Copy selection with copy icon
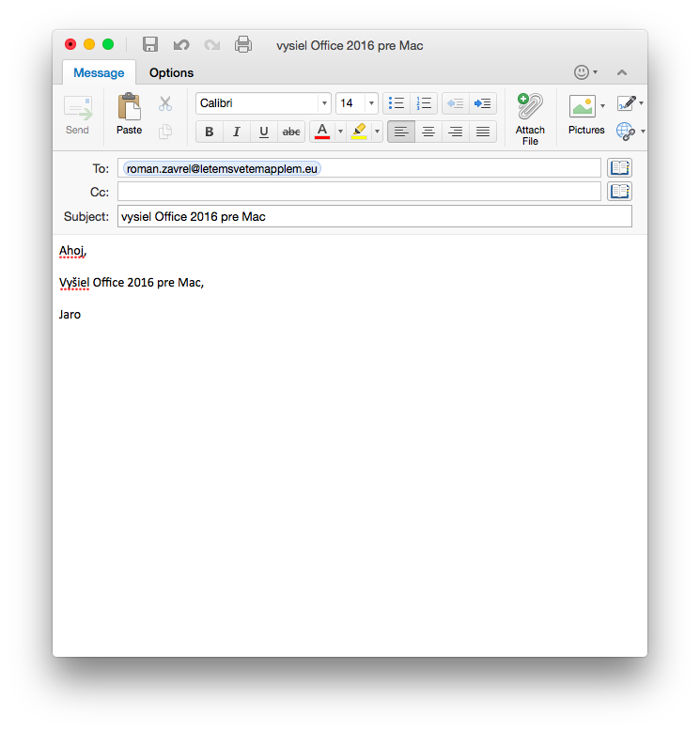700x732 pixels. coord(165,132)
